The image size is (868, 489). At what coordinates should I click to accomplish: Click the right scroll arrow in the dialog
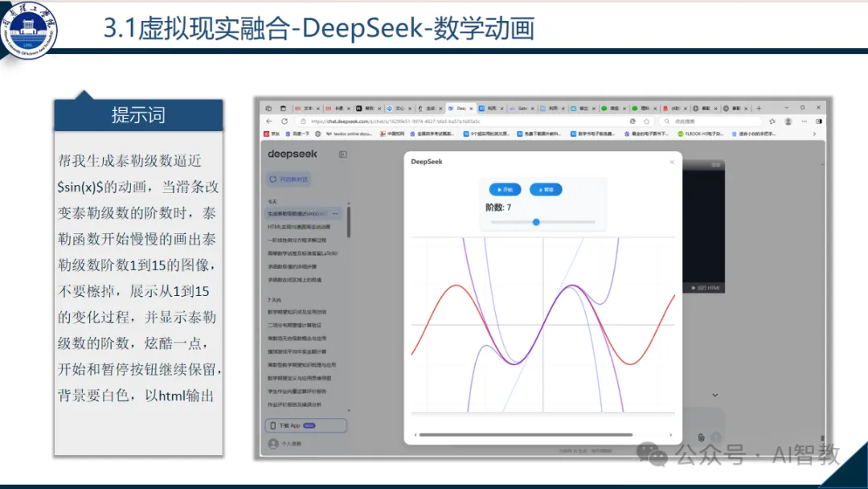pyautogui.click(x=671, y=435)
